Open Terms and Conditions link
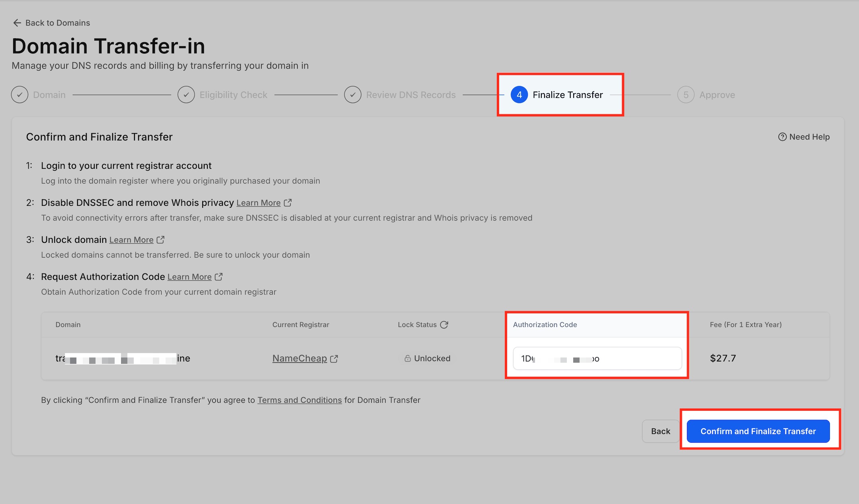This screenshot has width=859, height=504. tap(299, 400)
